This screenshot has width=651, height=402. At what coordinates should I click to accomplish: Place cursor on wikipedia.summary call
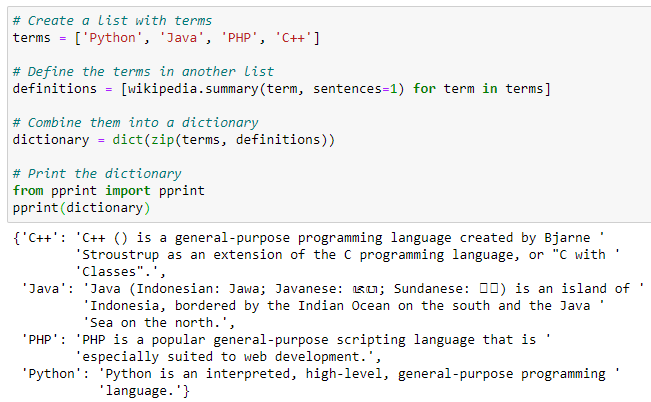(x=193, y=89)
